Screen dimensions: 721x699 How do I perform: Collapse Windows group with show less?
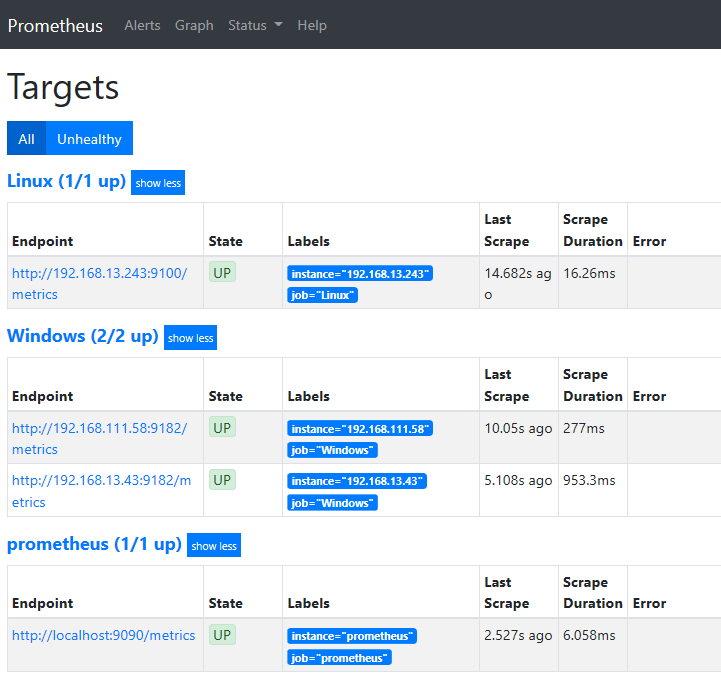[190, 338]
